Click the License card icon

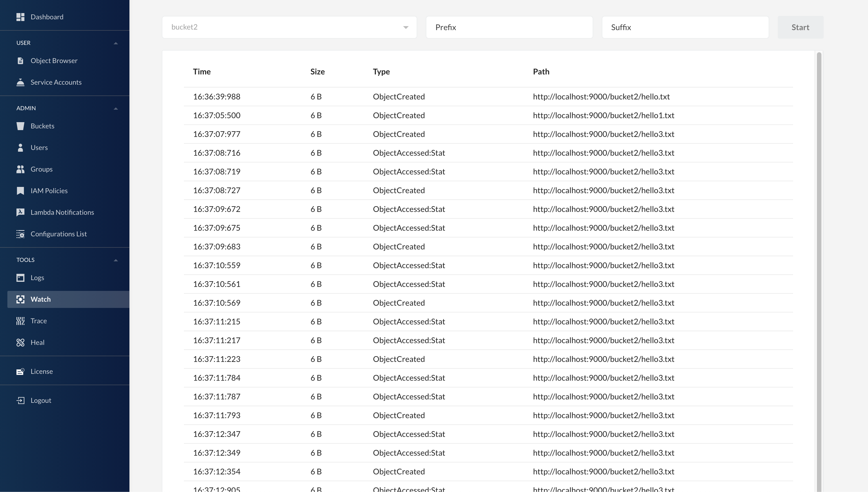tap(20, 371)
